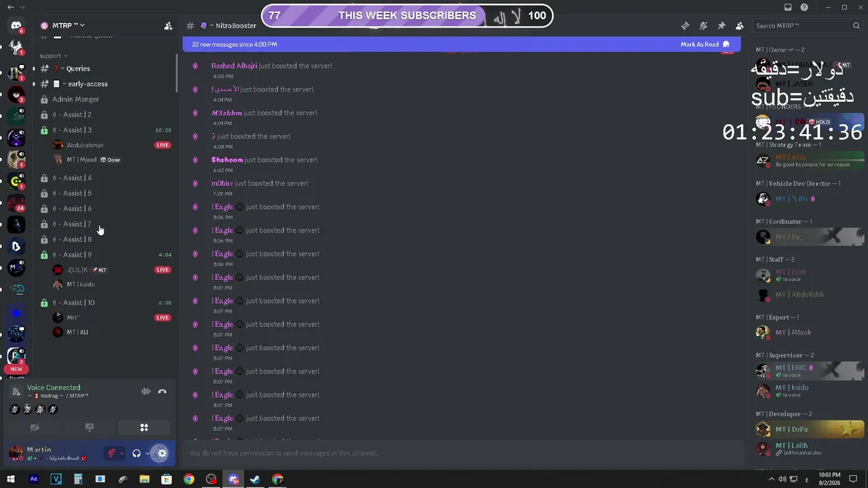The width and height of the screenshot is (868, 488).
Task: Select MT | ALI in Assist 10
Action: (111, 332)
